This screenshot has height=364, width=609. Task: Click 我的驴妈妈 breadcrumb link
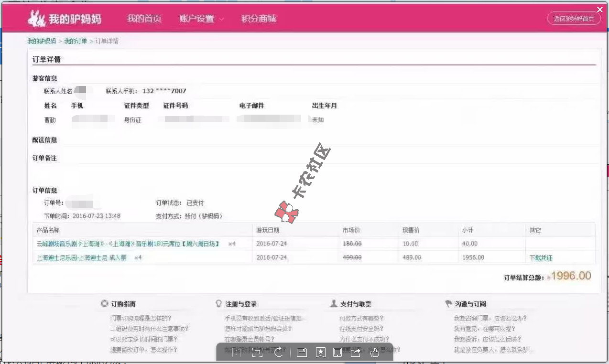42,41
